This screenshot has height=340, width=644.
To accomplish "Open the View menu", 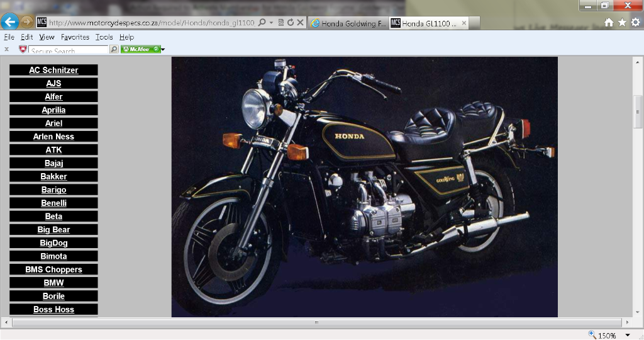I will tap(47, 37).
